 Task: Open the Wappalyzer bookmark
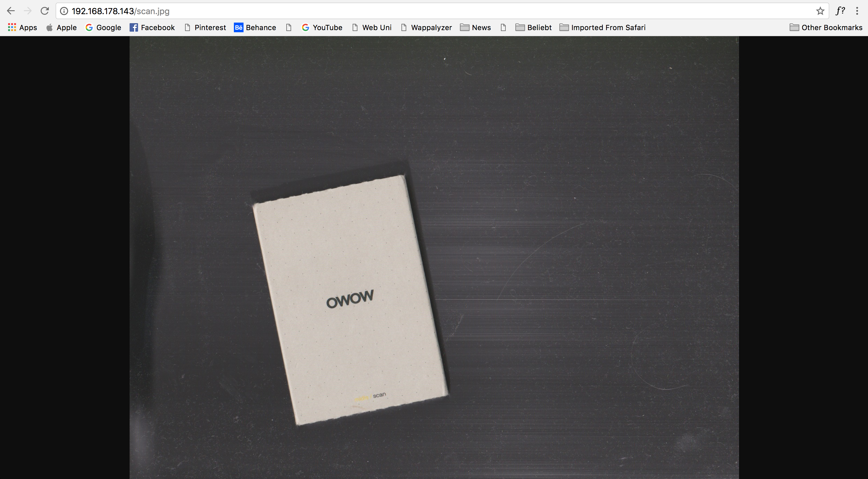point(426,28)
